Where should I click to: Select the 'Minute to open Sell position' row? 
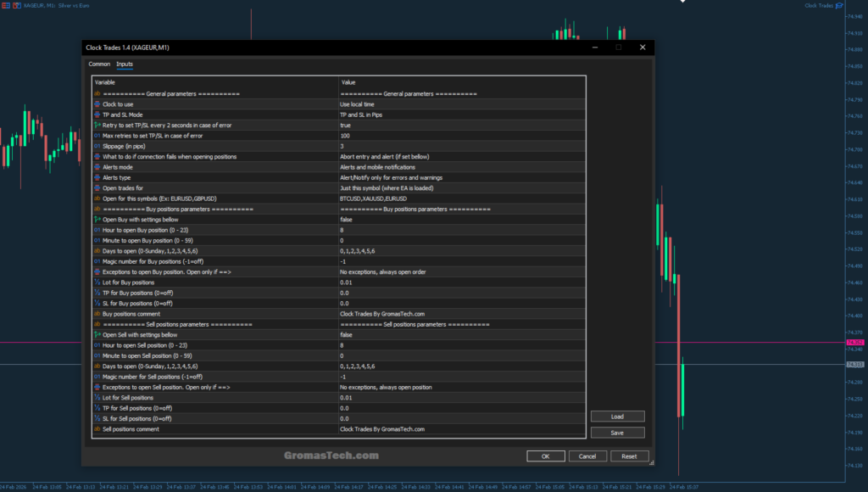339,355
